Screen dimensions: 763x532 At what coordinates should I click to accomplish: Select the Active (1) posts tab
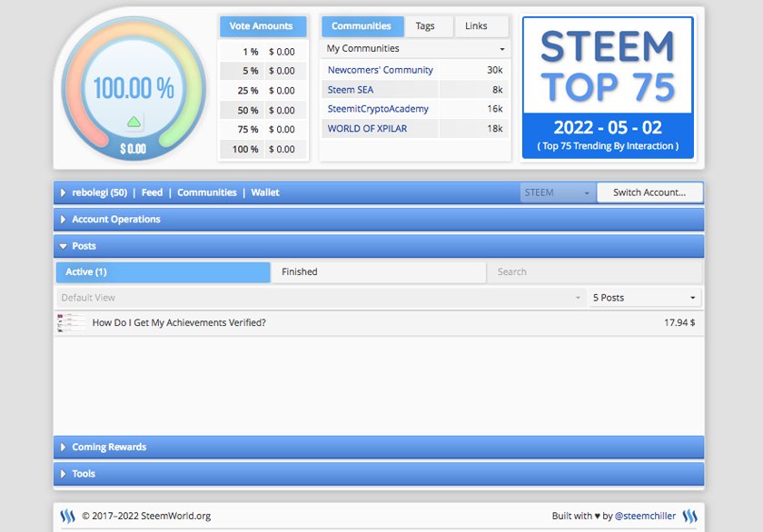[163, 272]
